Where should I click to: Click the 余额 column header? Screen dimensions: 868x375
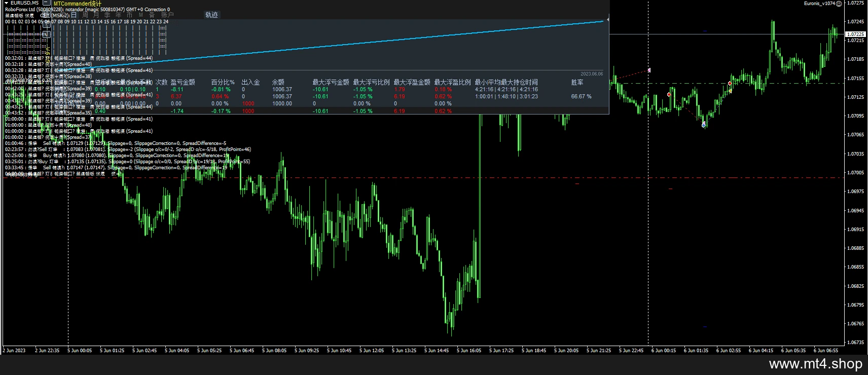coord(278,82)
